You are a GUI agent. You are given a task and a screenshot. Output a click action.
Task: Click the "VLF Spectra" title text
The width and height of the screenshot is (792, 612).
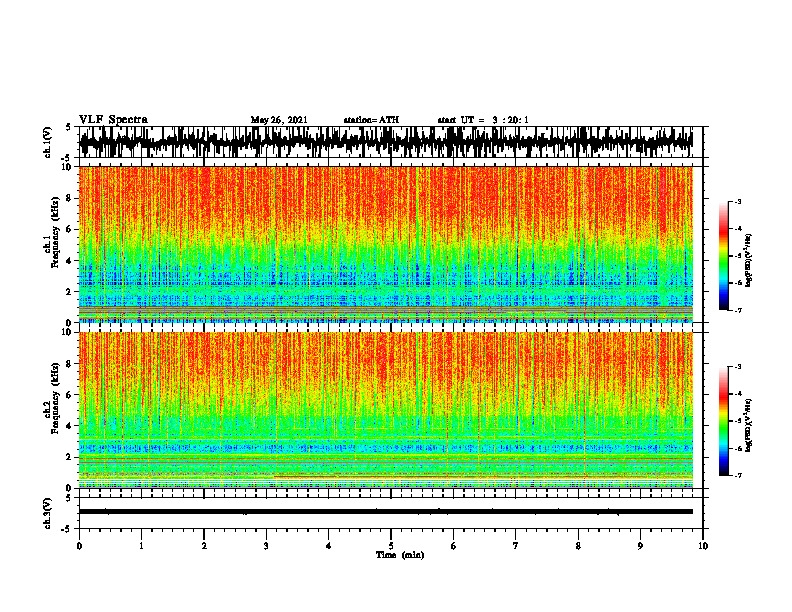[113, 120]
